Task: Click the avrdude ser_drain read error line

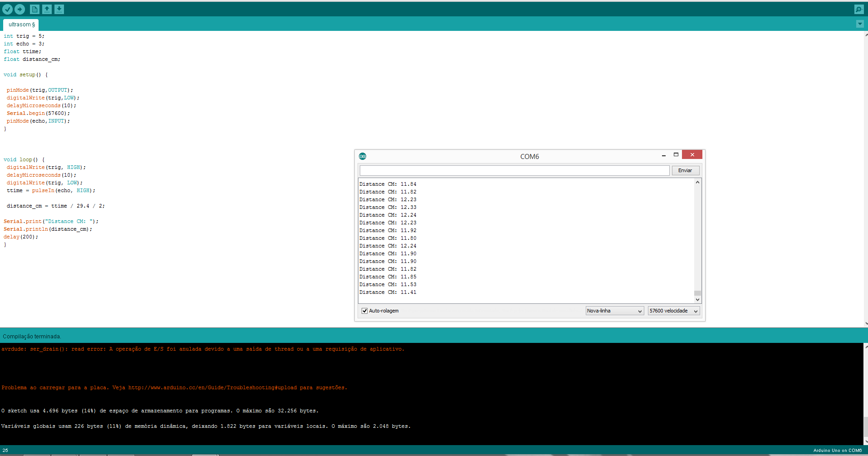Action: click(203, 349)
